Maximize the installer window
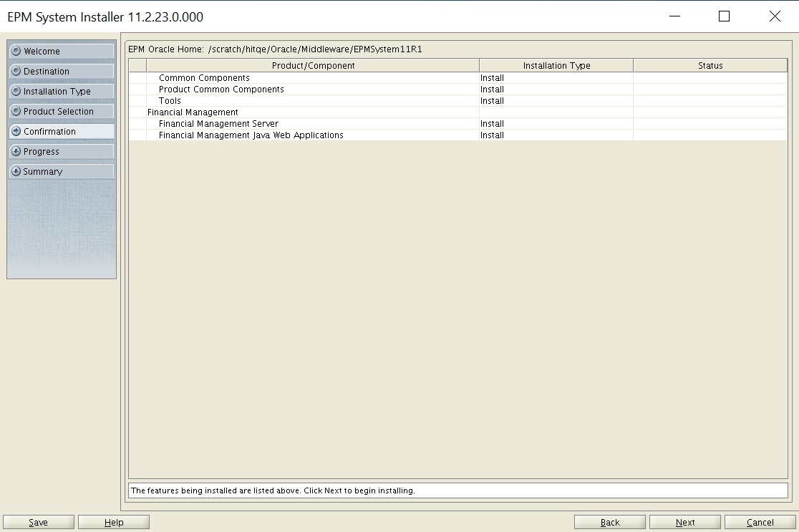Screen dimensions: 799x532 point(724,16)
